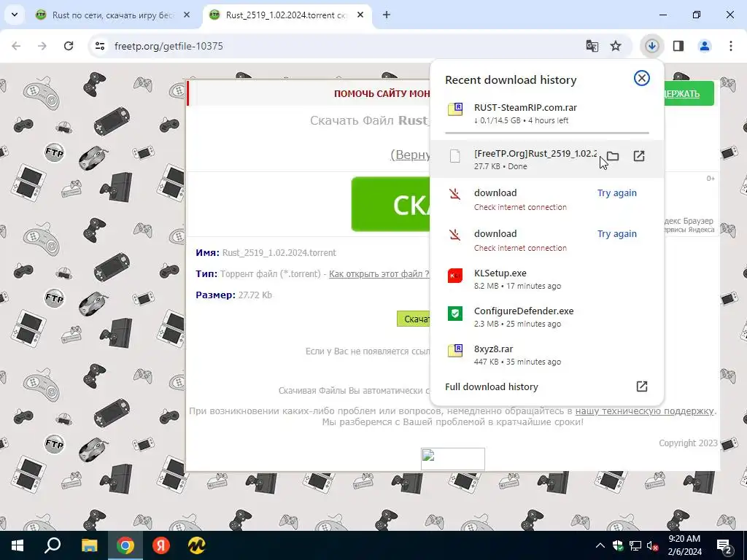
Task: Click the Full download history external icon
Action: click(x=642, y=386)
